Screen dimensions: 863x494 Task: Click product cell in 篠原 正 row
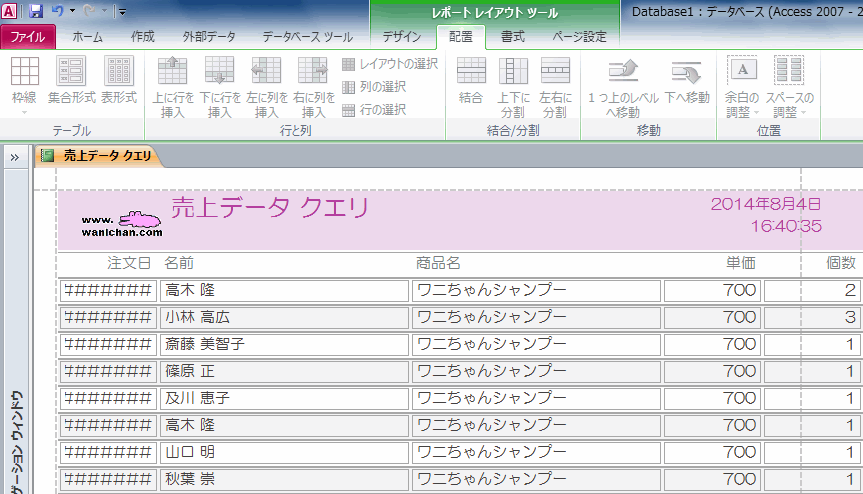tap(536, 371)
